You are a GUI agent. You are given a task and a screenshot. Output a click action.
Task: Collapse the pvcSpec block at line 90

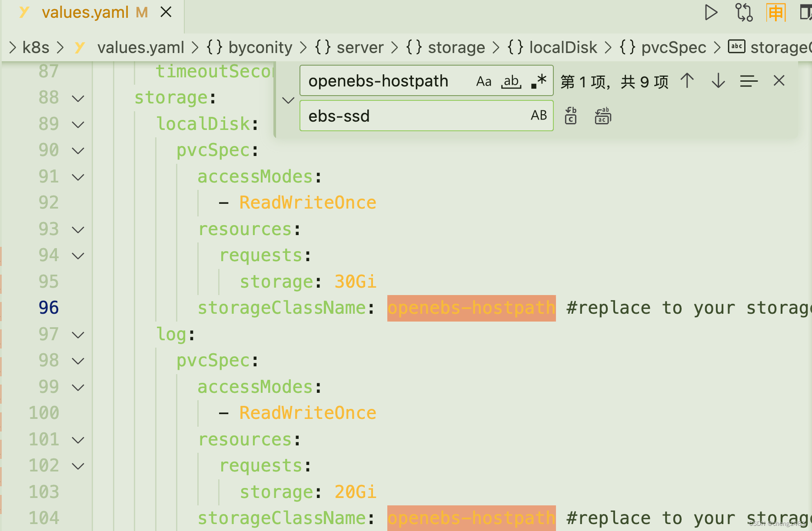[78, 150]
